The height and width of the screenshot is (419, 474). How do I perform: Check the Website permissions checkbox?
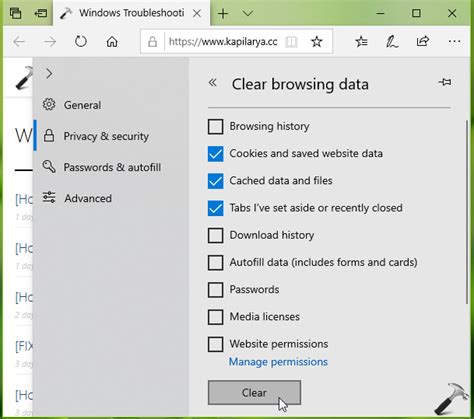point(215,344)
